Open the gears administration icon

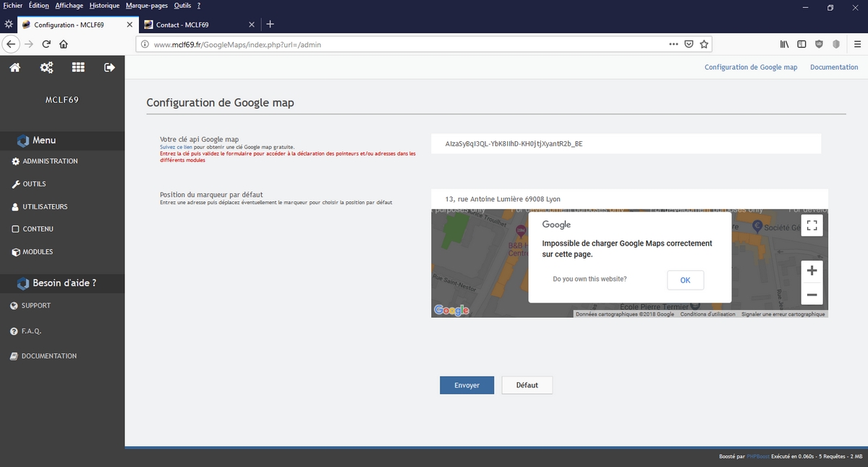point(46,67)
